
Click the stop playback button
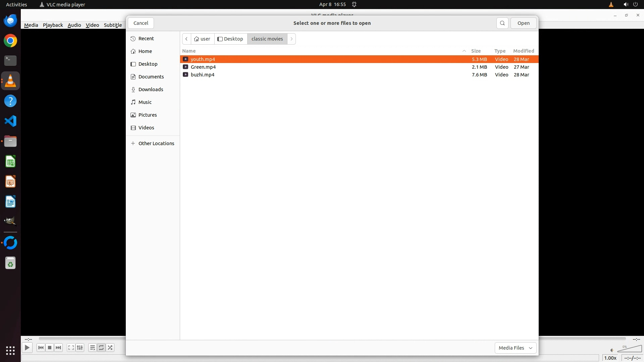(50, 348)
